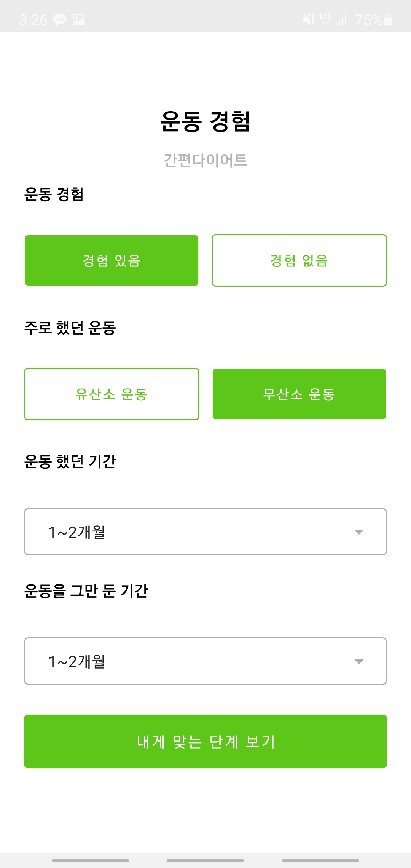Click 1~2개월 value under 운동 했던 기간
This screenshot has height=868, width=411.
point(77,532)
